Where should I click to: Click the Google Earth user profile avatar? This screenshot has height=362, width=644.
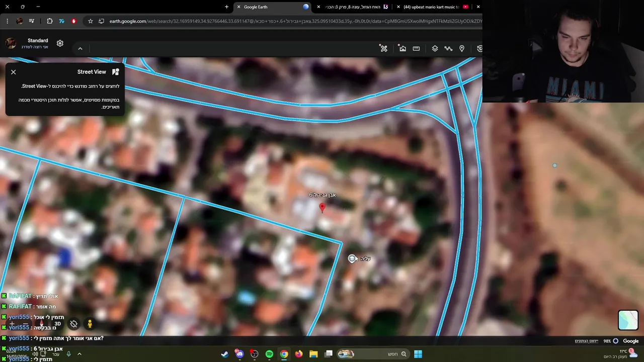pos(11,43)
